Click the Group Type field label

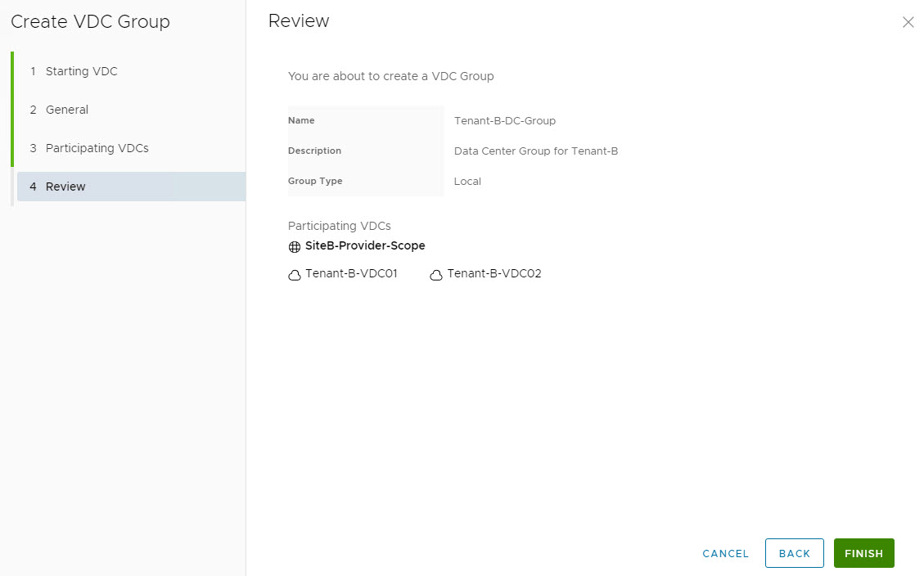(x=315, y=181)
